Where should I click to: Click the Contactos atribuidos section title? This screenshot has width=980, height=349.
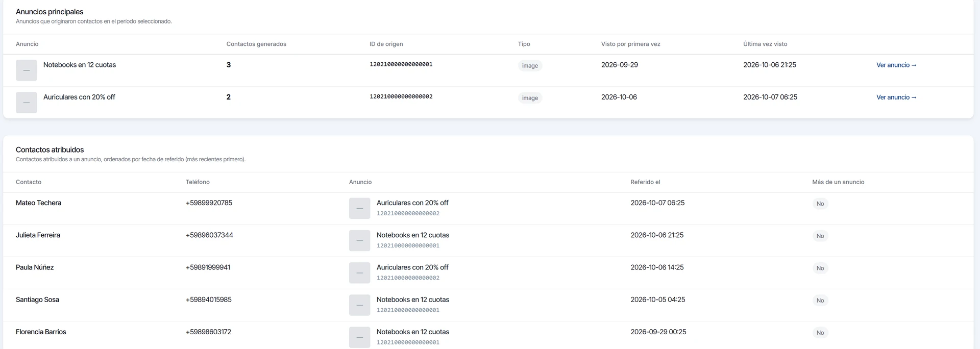(x=50, y=149)
